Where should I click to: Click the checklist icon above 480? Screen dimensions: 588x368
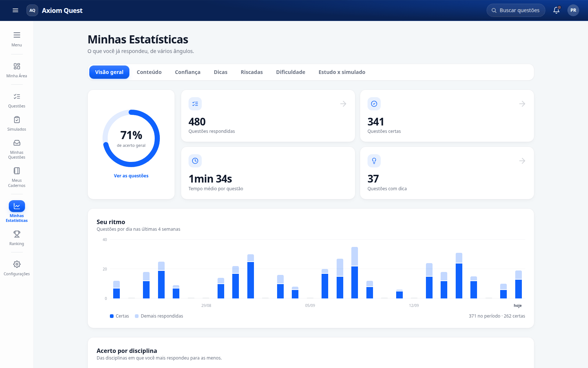pos(195,104)
